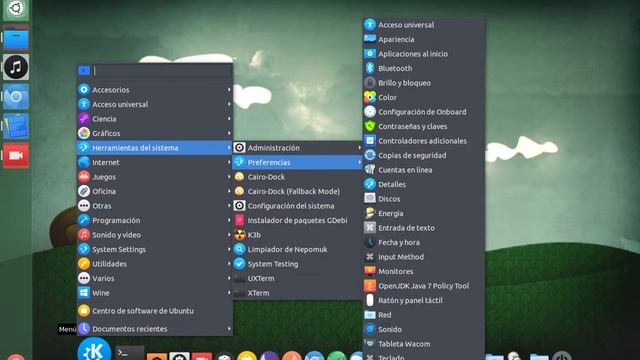The image size is (640, 360).
Task: Open the Discos entry
Action: (x=424, y=199)
